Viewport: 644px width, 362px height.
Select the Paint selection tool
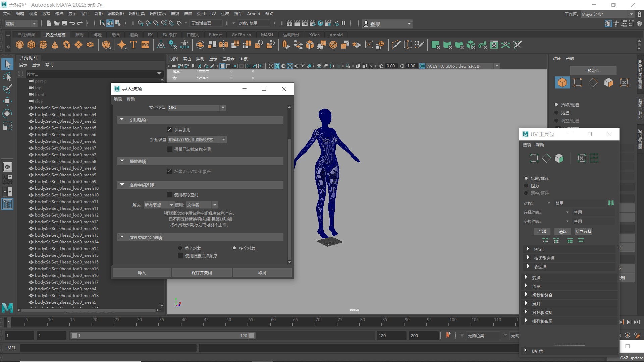(x=7, y=89)
